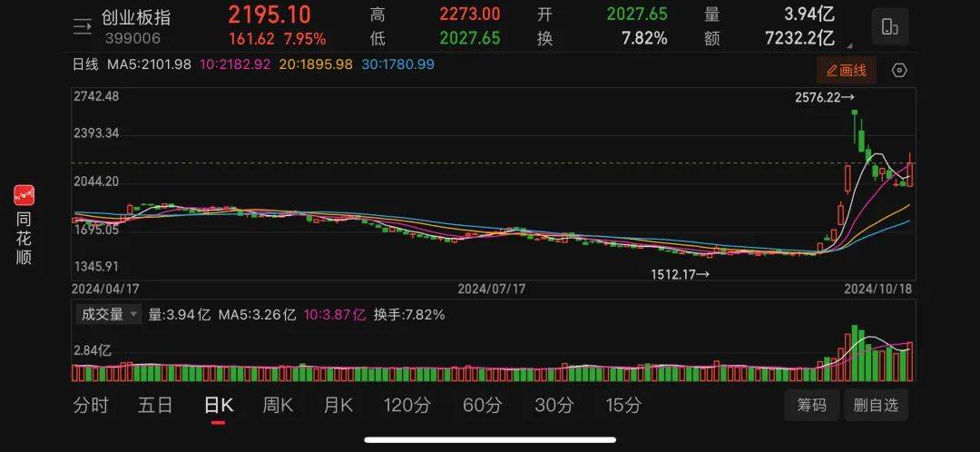980x452 pixels.
Task: Click the pencil 画线 drawing tool
Action: tap(847, 71)
